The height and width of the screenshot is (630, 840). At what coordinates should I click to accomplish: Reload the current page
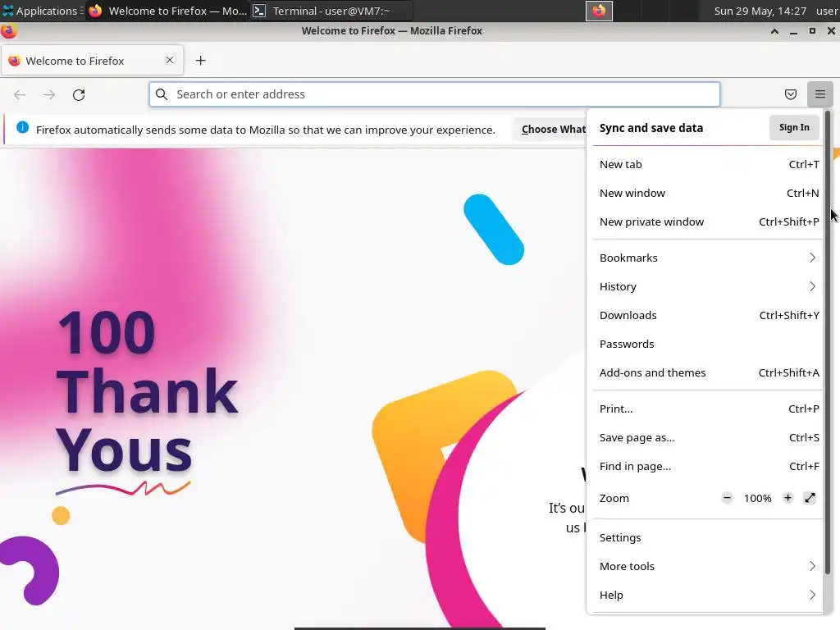click(79, 95)
